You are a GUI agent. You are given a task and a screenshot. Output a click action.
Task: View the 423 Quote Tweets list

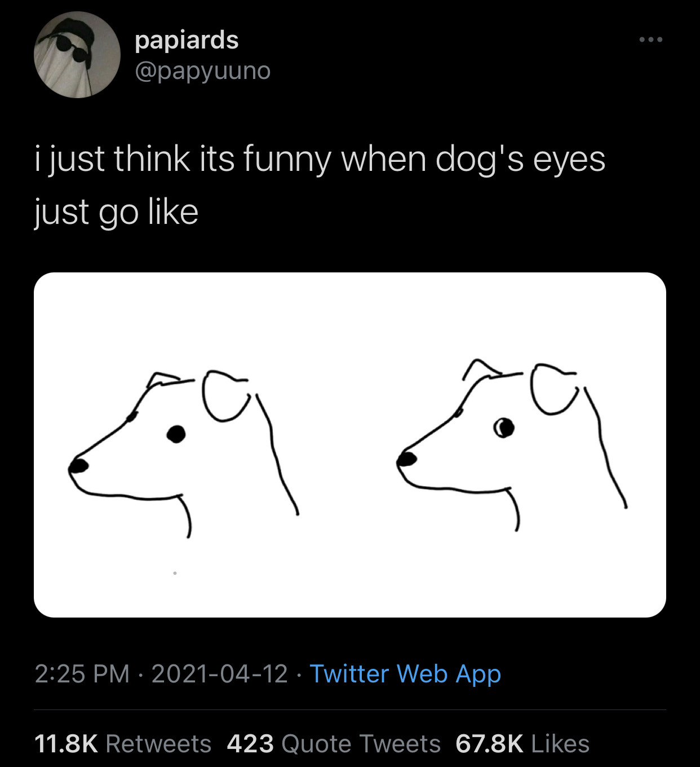coord(334,743)
